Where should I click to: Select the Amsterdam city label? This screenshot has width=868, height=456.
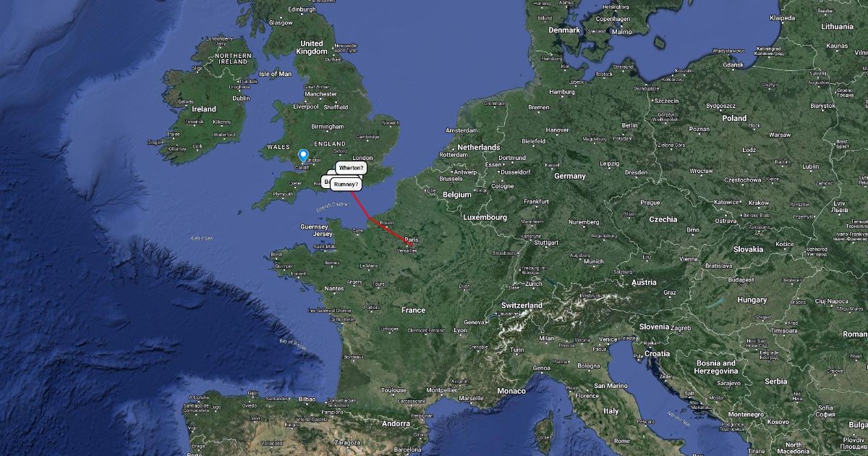pos(464,130)
